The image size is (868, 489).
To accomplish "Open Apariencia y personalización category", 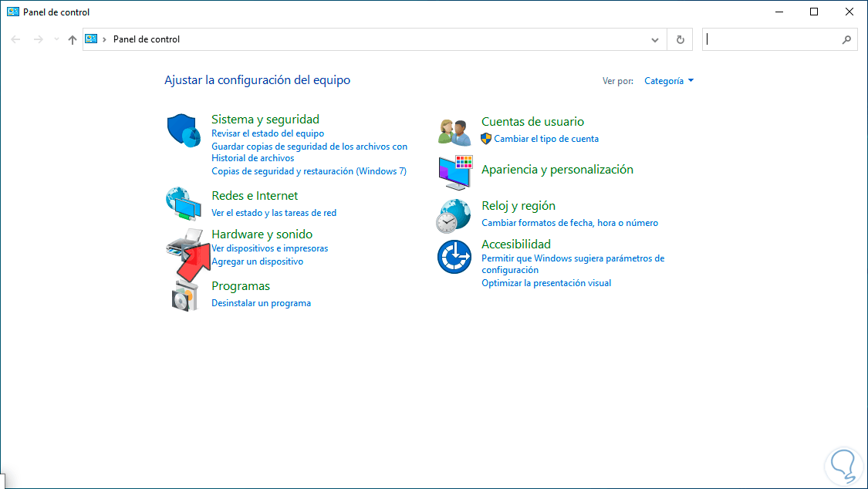I will tap(557, 169).
